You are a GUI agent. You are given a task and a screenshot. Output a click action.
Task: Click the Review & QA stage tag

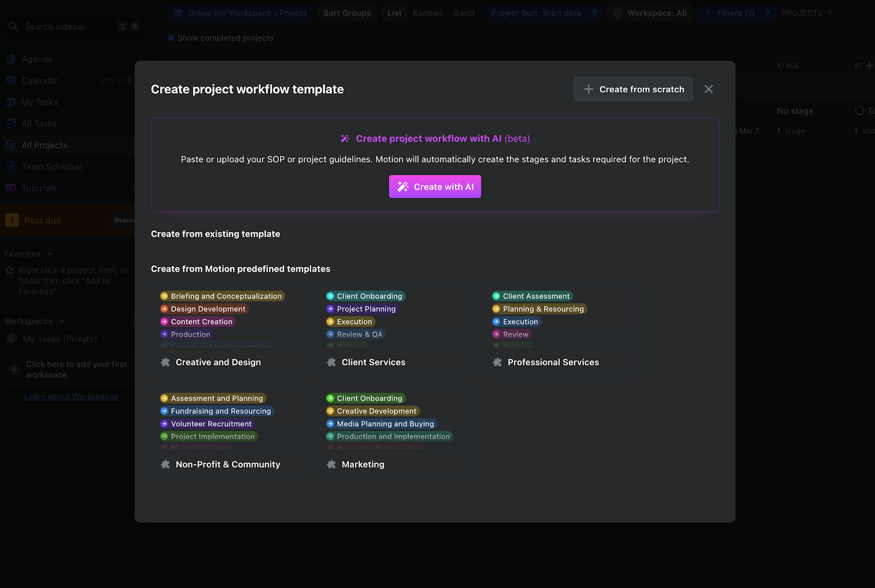click(355, 335)
